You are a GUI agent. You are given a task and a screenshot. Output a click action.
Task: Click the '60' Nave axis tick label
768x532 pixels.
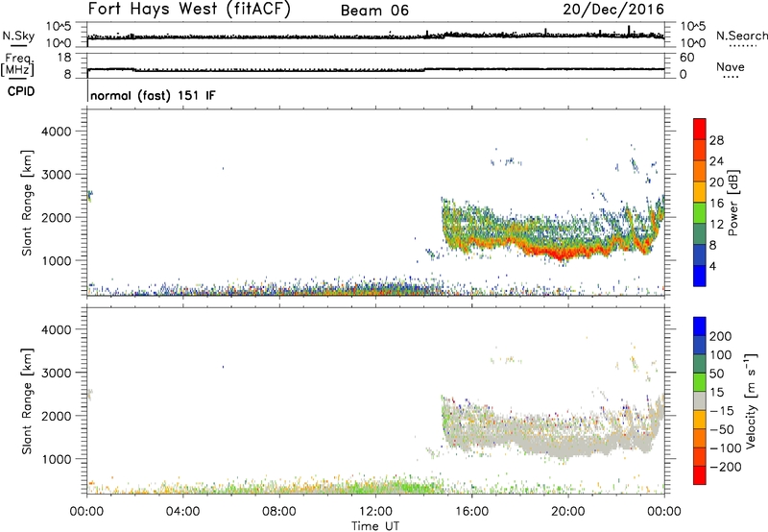click(x=687, y=58)
